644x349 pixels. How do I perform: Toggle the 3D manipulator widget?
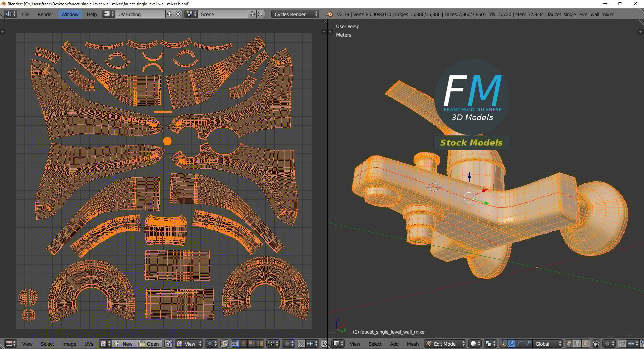(503, 344)
